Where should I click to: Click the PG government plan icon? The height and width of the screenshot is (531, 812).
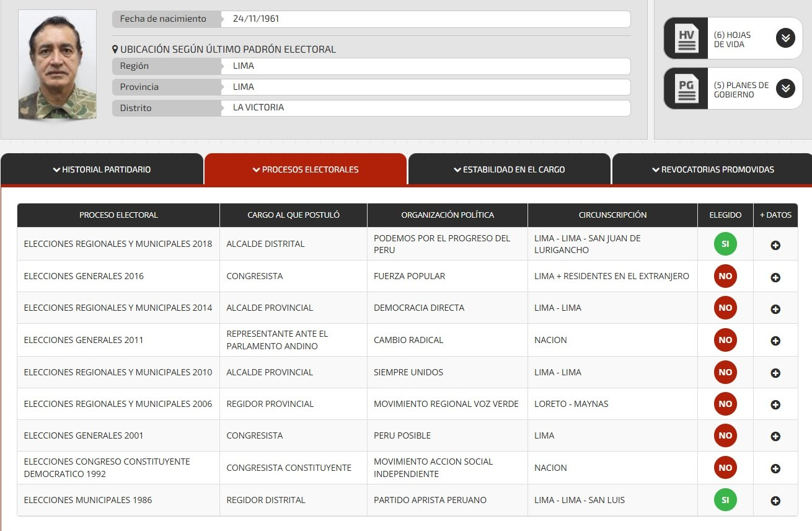click(x=686, y=89)
